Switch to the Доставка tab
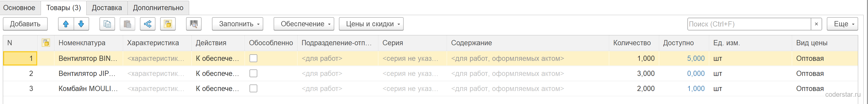 point(107,8)
